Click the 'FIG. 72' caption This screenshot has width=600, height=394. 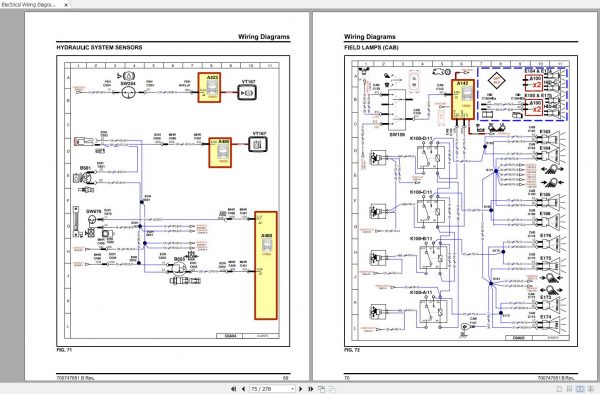coord(352,350)
